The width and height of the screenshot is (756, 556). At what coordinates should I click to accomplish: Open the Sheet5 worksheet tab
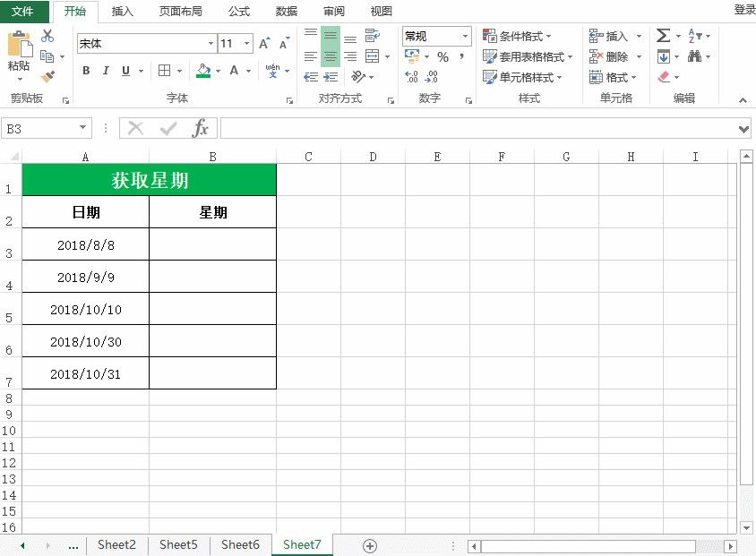coord(177,544)
